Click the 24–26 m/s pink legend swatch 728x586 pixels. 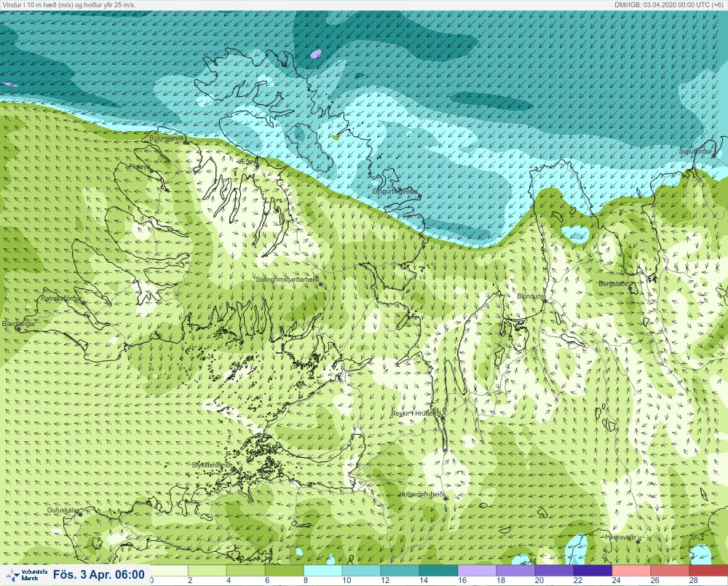pos(631,570)
